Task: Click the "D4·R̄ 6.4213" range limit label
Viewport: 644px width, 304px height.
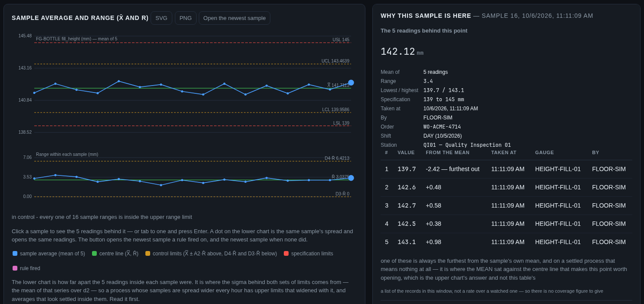Action: pyautogui.click(x=337, y=159)
